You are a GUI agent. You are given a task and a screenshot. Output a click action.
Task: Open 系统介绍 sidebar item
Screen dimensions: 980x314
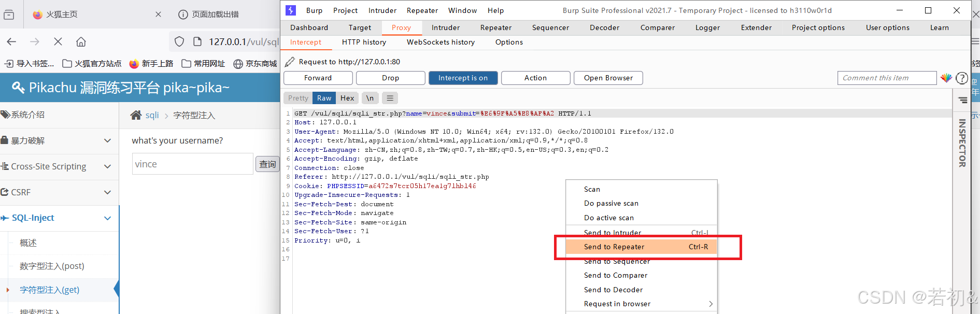pyautogui.click(x=59, y=115)
